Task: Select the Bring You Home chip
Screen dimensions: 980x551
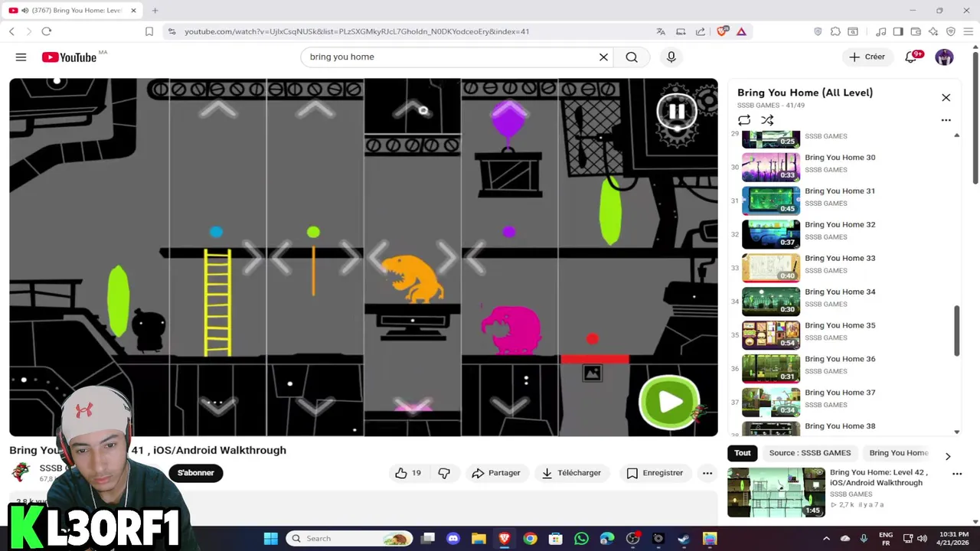Action: 899,453
